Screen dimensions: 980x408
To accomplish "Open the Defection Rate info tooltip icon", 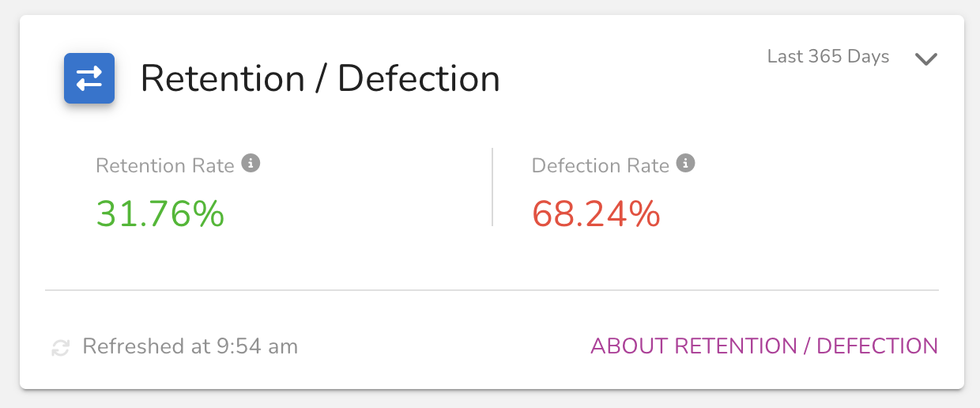I will (685, 164).
